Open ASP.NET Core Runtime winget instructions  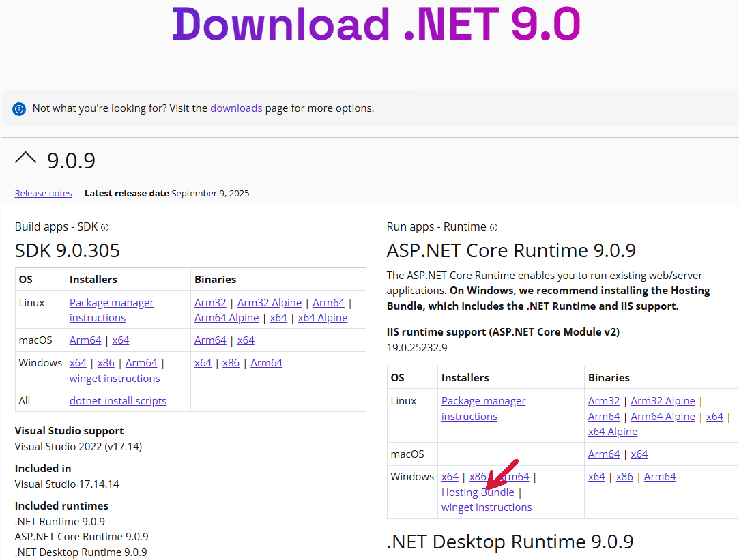click(x=487, y=507)
